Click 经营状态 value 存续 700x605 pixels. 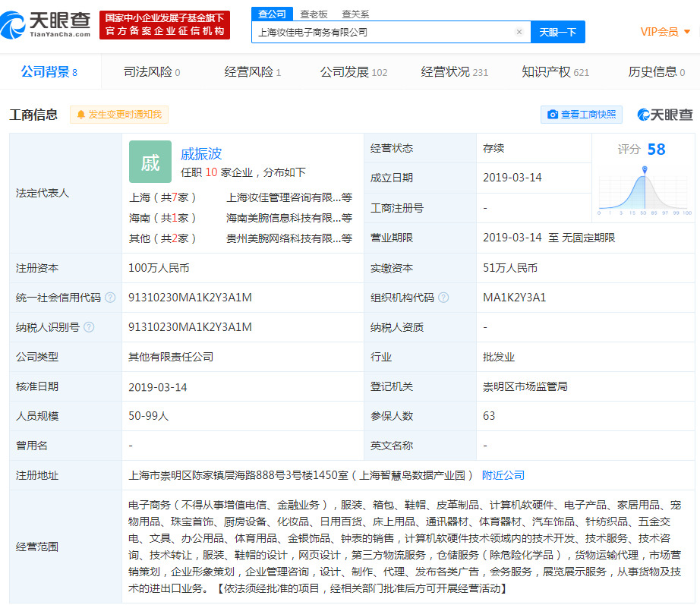493,148
